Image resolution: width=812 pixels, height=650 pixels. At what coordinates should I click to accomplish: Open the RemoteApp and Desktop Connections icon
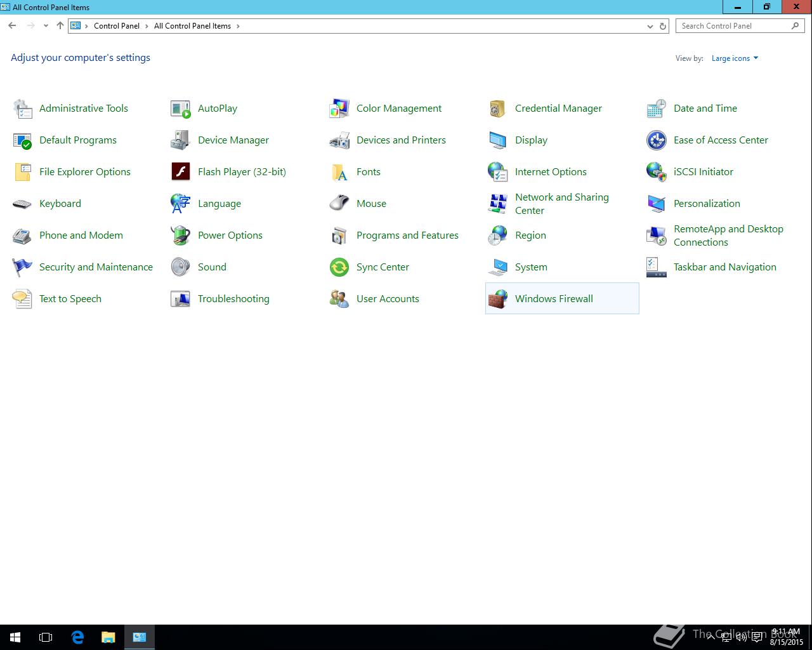pyautogui.click(x=657, y=235)
